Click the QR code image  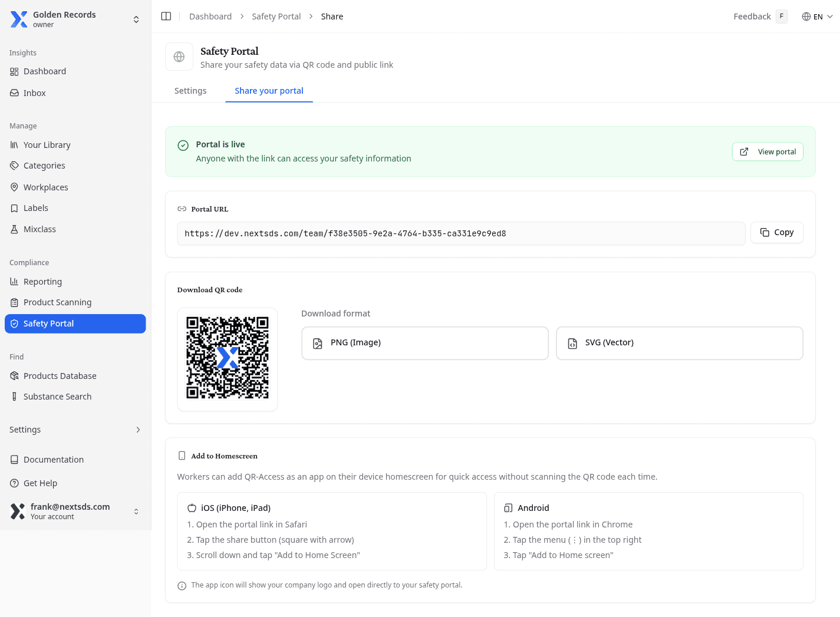228,358
